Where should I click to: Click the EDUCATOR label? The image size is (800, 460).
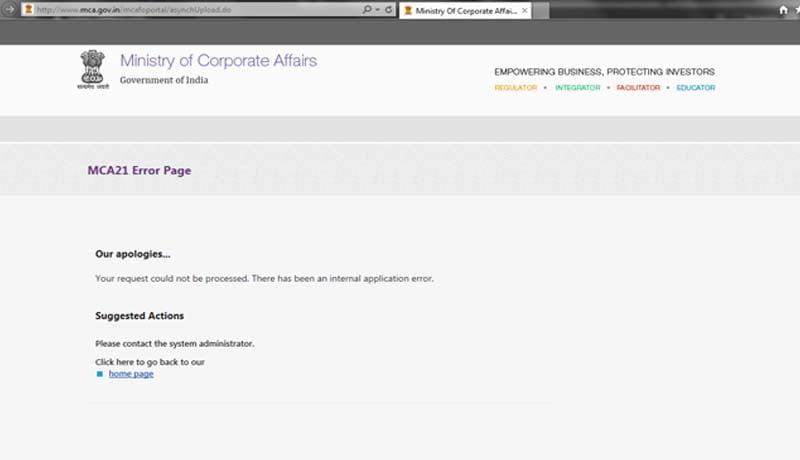(x=695, y=88)
